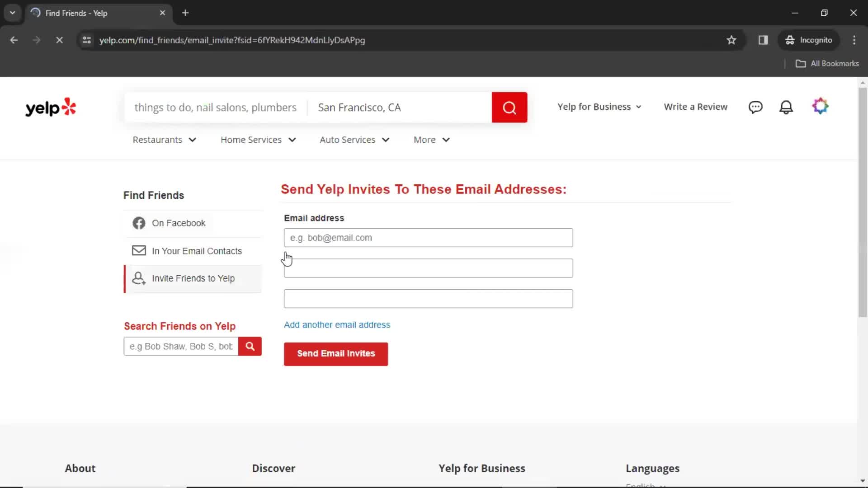The width and height of the screenshot is (868, 488).
Task: Click the Invite Friends person icon
Action: click(139, 278)
